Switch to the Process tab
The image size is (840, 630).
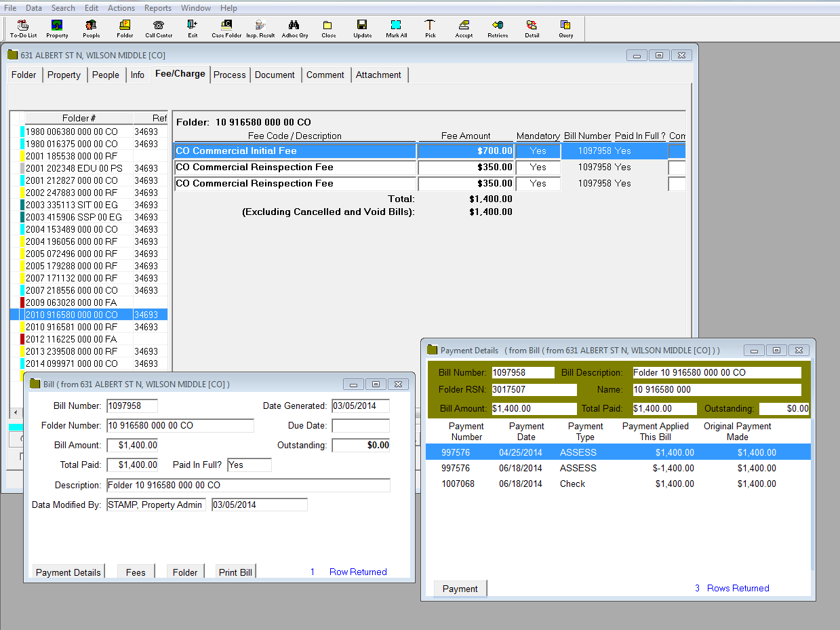tap(229, 75)
